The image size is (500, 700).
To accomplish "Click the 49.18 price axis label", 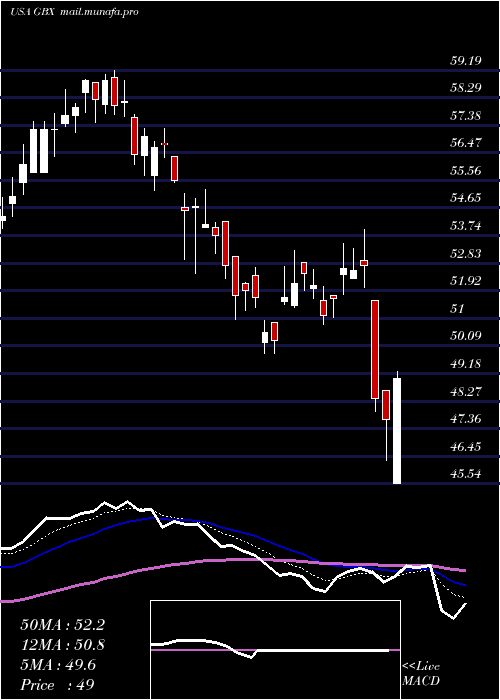I will point(465,364).
